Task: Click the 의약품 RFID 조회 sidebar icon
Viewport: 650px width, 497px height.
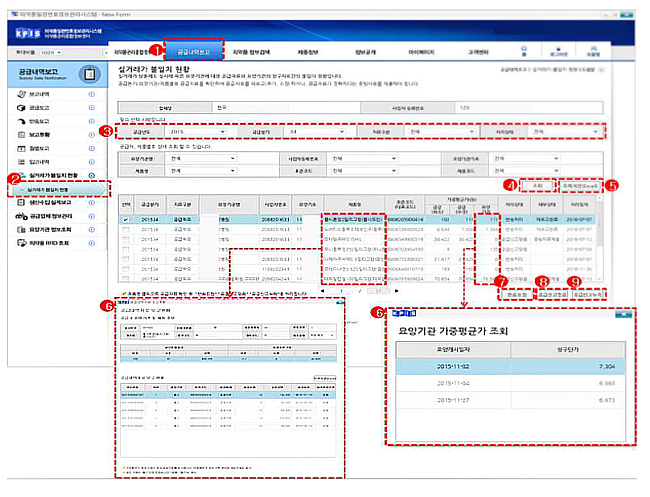Action: pyautogui.click(x=22, y=243)
